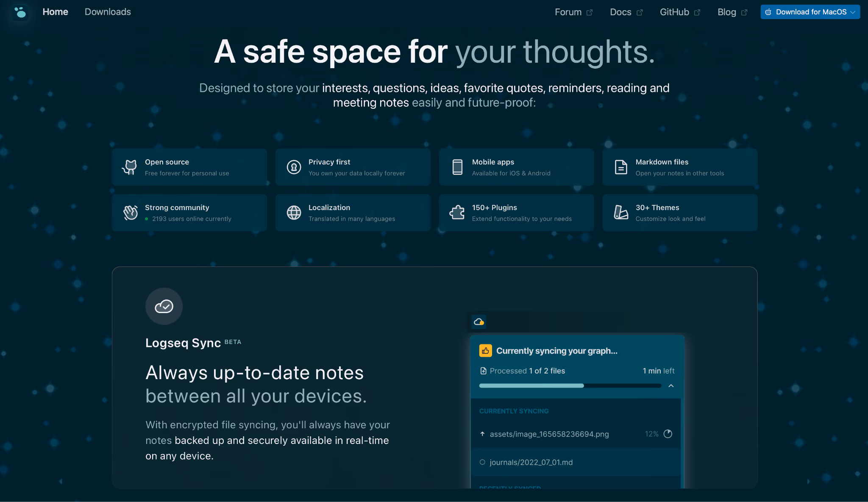
Task: Visit the GitHub external link
Action: (x=680, y=12)
